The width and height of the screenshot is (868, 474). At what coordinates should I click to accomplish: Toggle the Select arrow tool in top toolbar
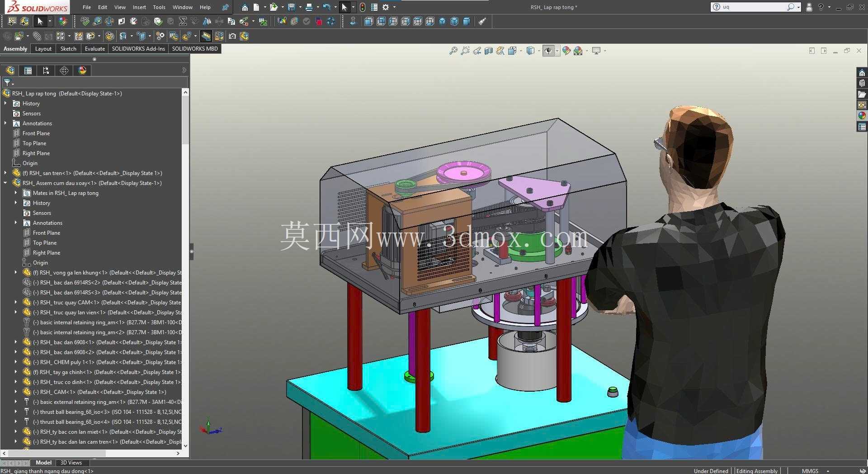[x=344, y=7]
